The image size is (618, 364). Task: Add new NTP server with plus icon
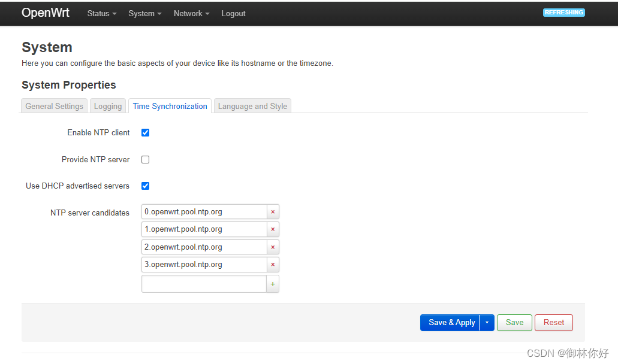(x=273, y=284)
